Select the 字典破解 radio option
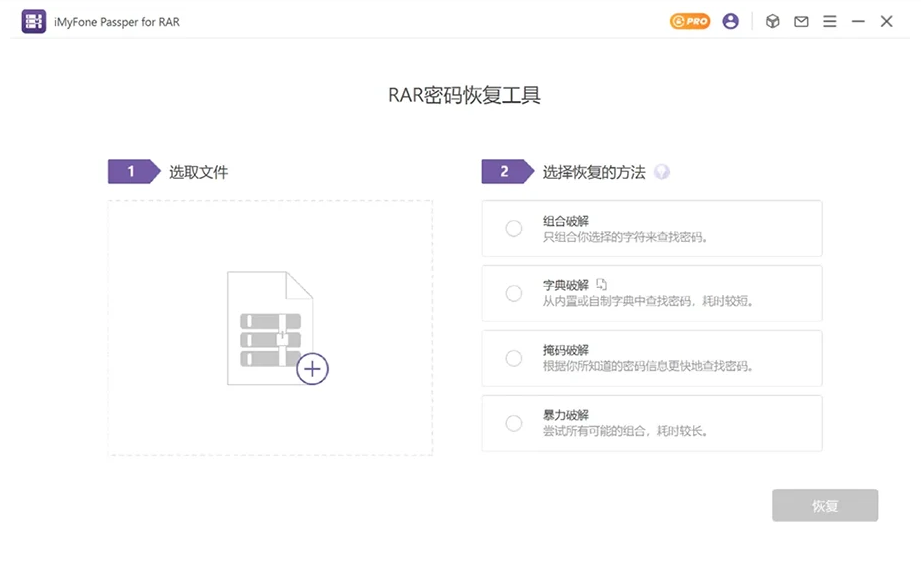The height and width of the screenshot is (573, 921). click(x=514, y=293)
